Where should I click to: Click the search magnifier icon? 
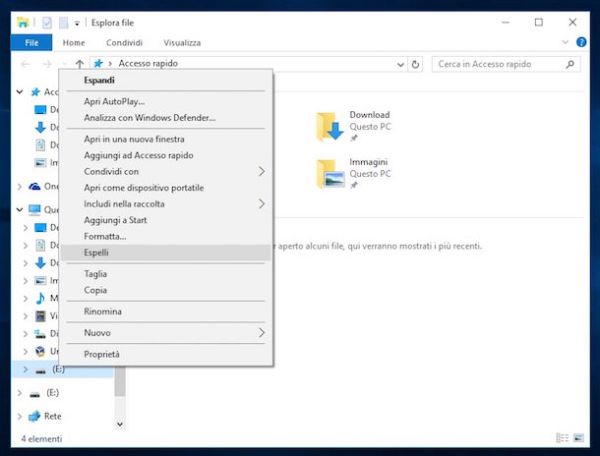pyautogui.click(x=571, y=64)
